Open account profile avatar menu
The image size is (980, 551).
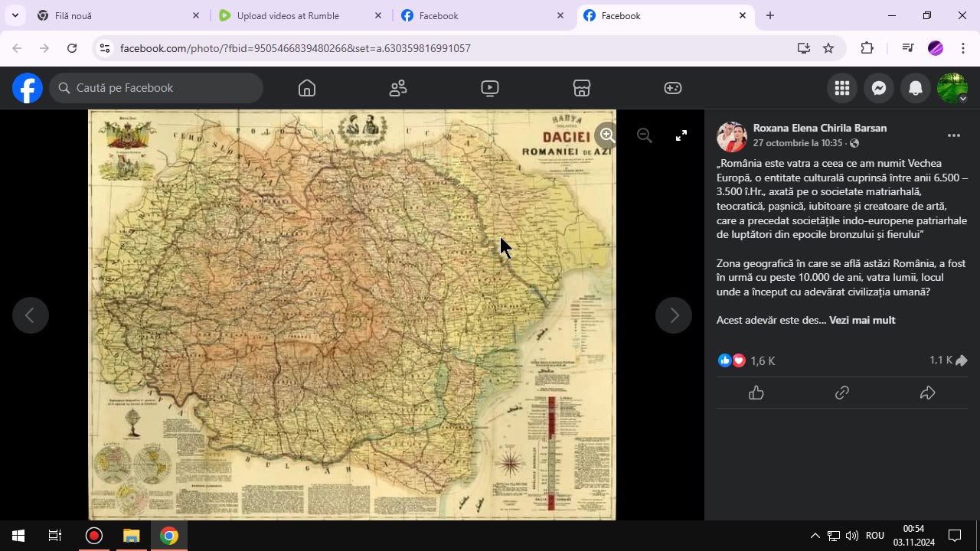point(952,88)
